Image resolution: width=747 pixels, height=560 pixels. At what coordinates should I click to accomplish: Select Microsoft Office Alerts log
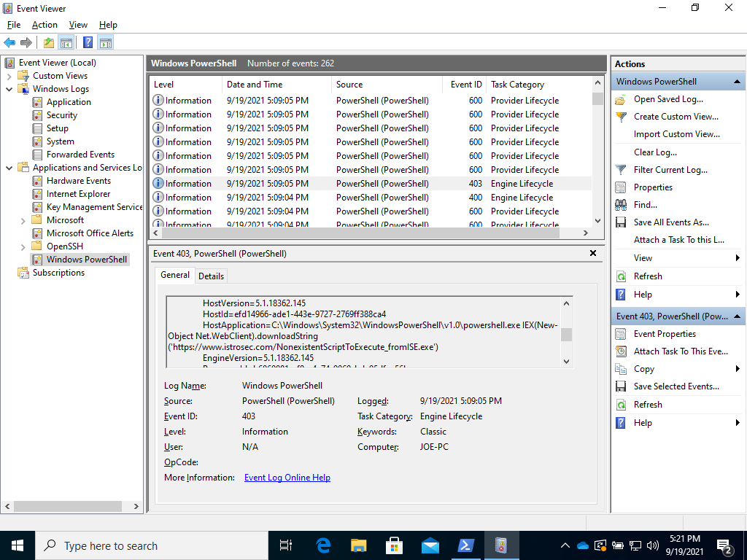(x=90, y=233)
